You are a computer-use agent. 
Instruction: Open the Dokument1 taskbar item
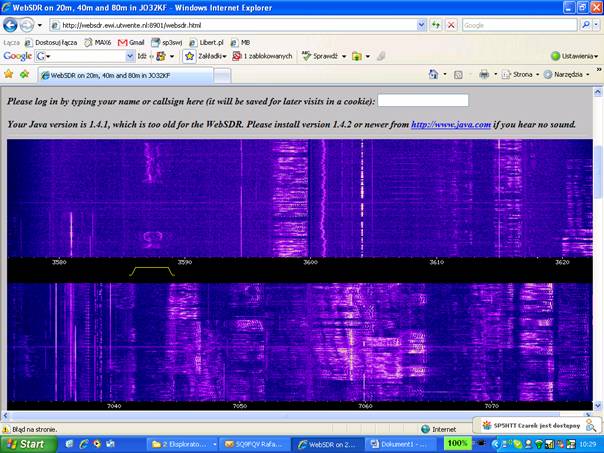click(401, 443)
